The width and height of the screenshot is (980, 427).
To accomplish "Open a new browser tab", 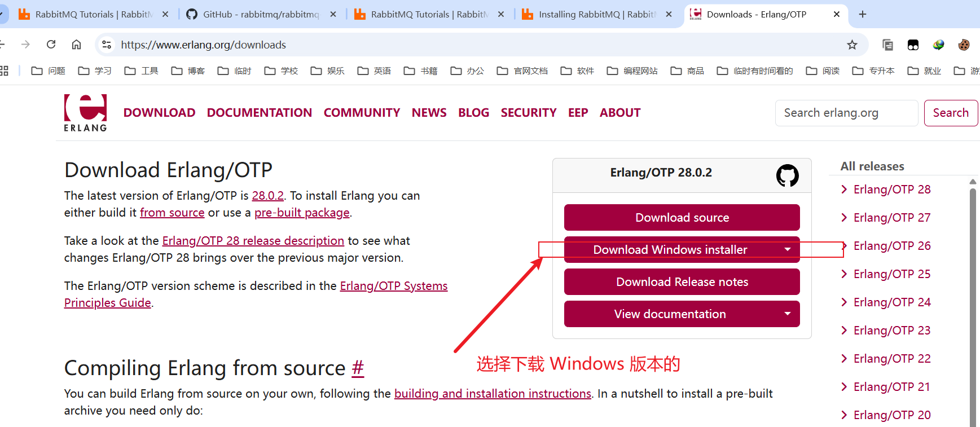I will 862,14.
